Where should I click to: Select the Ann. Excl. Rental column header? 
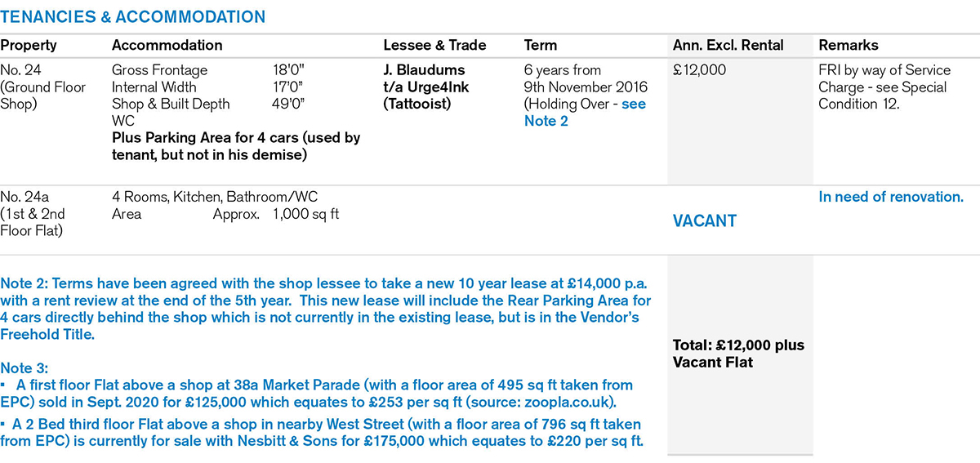pyautogui.click(x=728, y=45)
